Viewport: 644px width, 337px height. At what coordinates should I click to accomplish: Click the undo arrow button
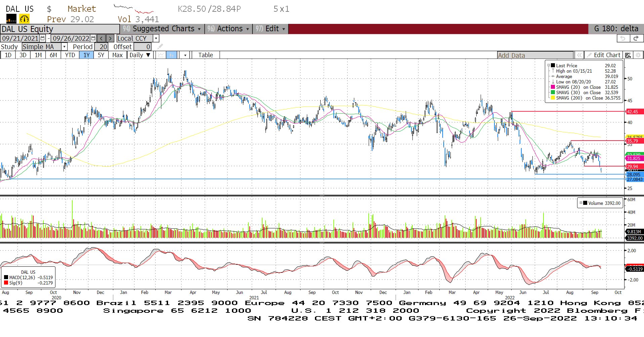[x=623, y=38]
